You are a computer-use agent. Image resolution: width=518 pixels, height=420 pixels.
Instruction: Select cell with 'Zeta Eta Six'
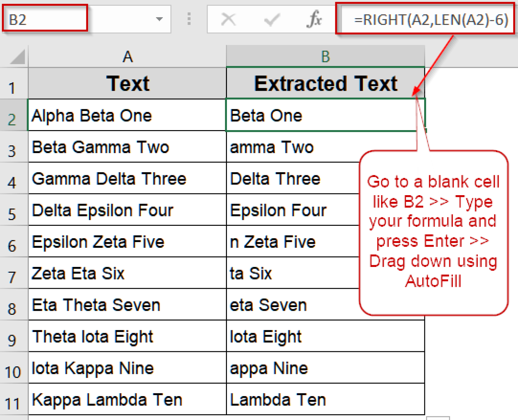click(127, 273)
